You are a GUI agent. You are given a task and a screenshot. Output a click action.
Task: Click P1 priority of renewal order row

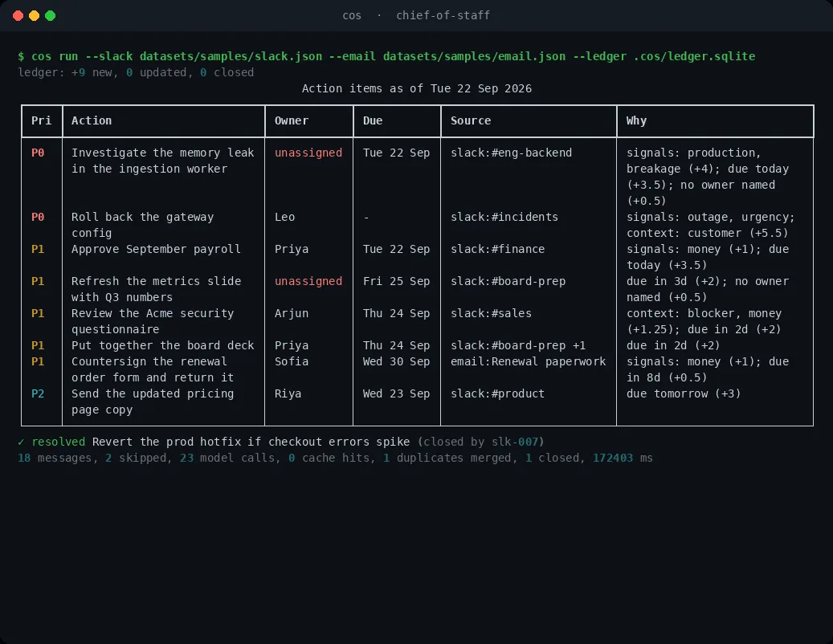[38, 361]
